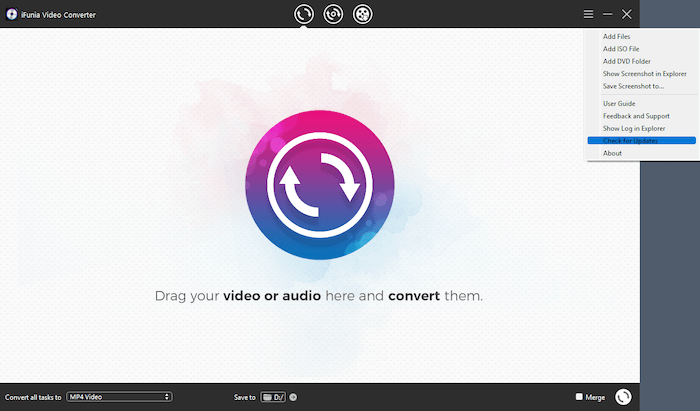The height and width of the screenshot is (411, 700).
Task: Switch to the DVD ripper icon
Action: tap(333, 14)
